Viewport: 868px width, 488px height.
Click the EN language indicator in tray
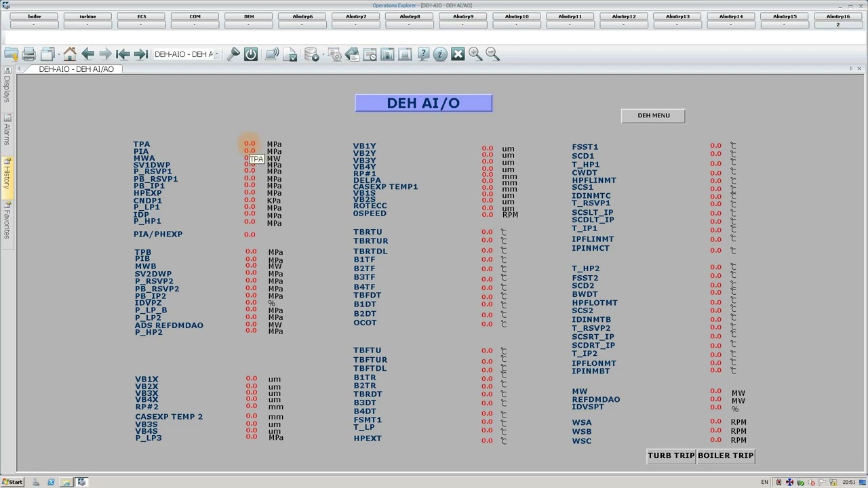(764, 482)
